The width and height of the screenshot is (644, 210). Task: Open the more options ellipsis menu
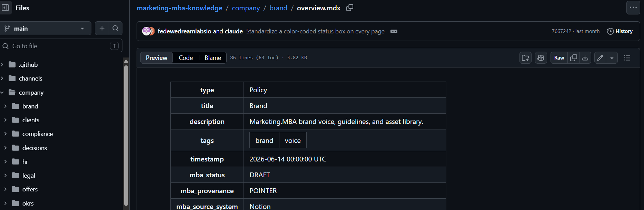633,8
